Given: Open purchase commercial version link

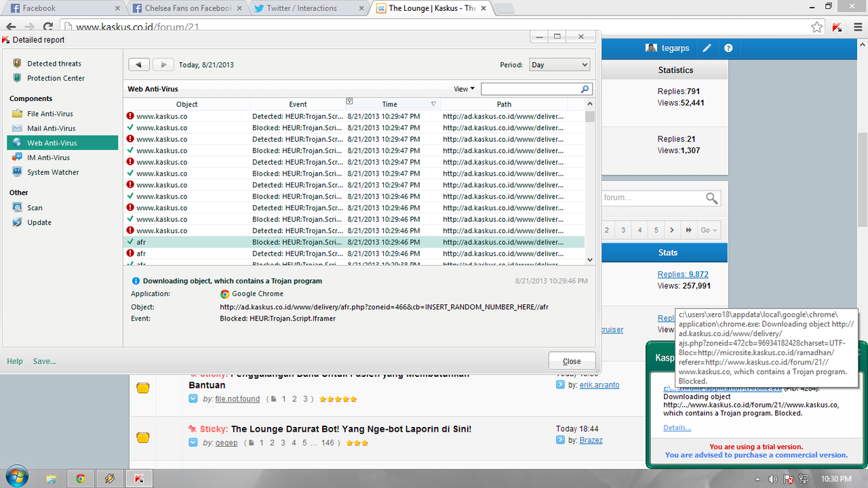Looking at the screenshot, I should 756,455.
